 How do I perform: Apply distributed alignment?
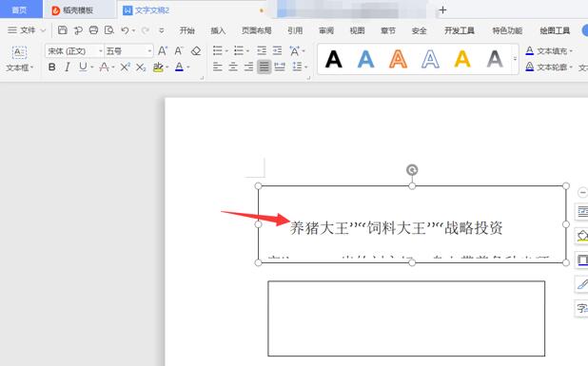click(280, 67)
